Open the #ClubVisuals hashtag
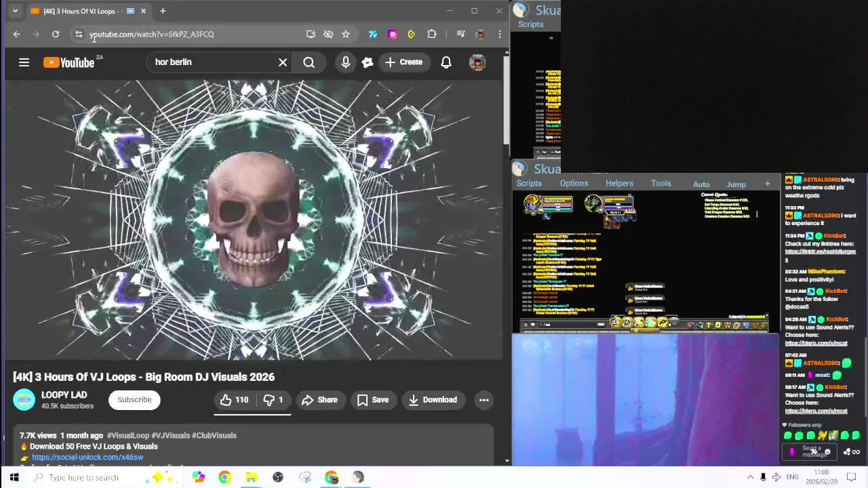The image size is (868, 488). tap(214, 436)
